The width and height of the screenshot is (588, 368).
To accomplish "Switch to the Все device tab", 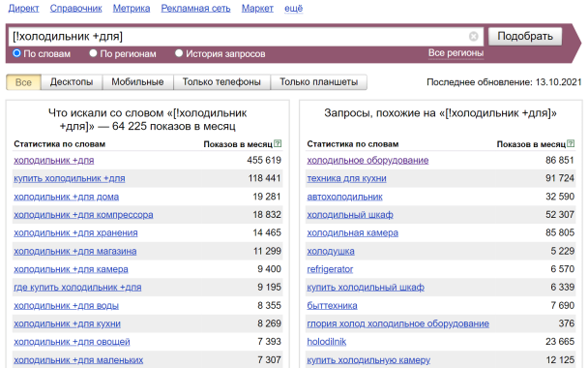I will (x=23, y=82).
